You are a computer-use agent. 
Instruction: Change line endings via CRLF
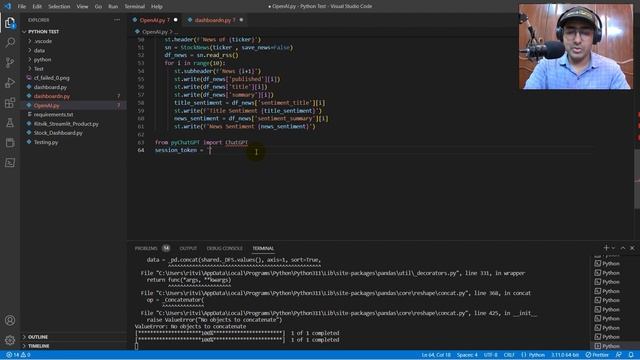click(x=509, y=355)
